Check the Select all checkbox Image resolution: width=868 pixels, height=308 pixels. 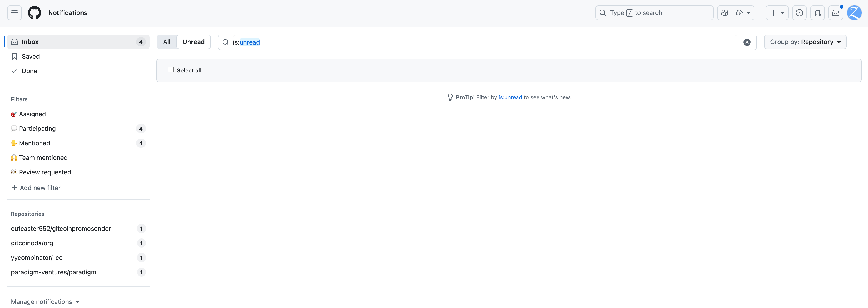(171, 70)
